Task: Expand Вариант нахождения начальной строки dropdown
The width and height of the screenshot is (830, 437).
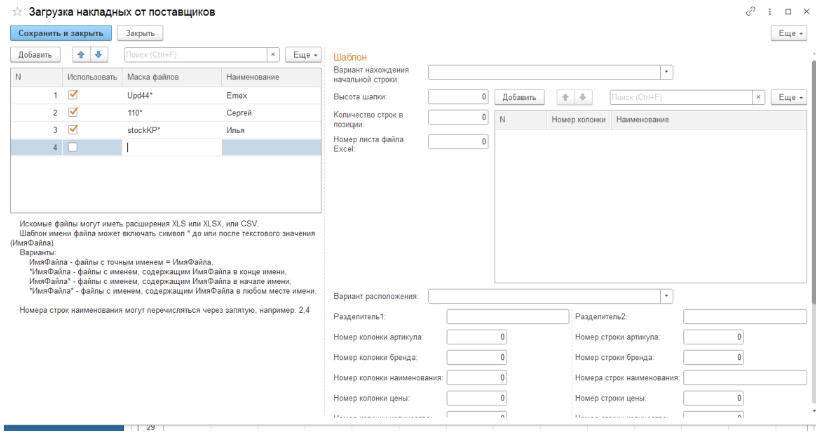Action: [667, 72]
